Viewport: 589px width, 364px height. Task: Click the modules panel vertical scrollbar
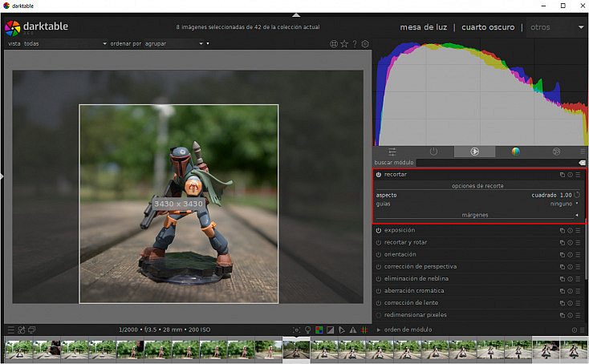[586, 249]
